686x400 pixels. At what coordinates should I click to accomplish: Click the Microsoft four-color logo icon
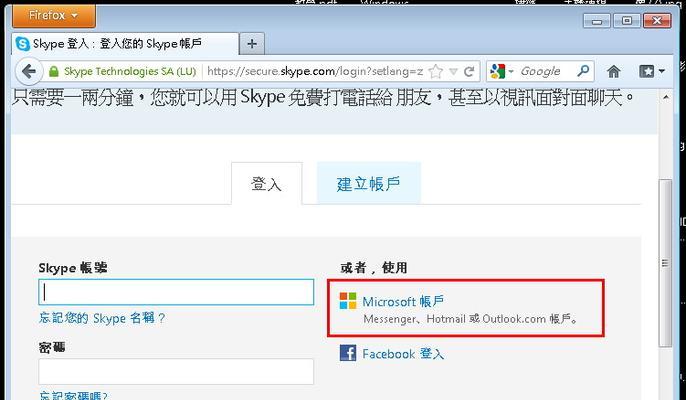(x=348, y=301)
